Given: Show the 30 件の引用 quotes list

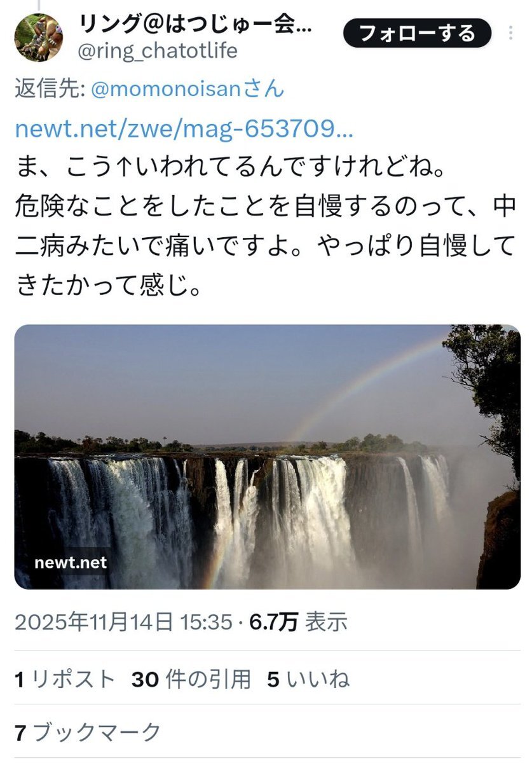Looking at the screenshot, I should (x=191, y=680).
